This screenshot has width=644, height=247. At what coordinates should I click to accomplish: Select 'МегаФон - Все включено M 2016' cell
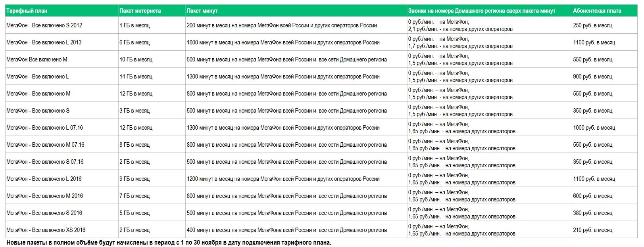(62, 196)
